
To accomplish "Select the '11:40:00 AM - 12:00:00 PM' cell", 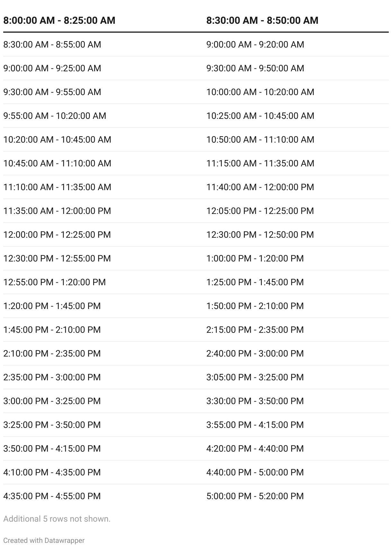I will point(260,187).
